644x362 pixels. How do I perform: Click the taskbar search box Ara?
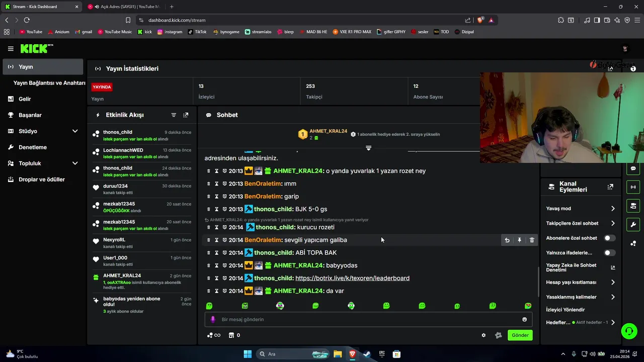click(x=294, y=354)
